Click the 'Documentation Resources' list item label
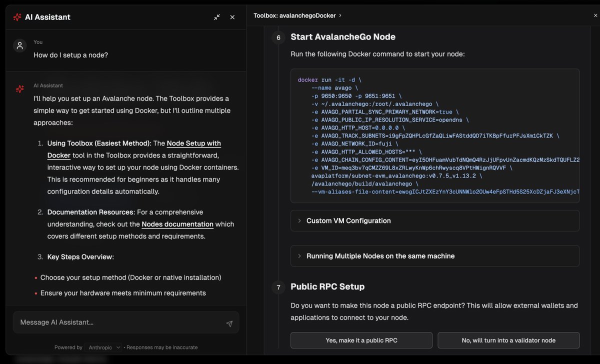The image size is (600, 364). (90, 212)
